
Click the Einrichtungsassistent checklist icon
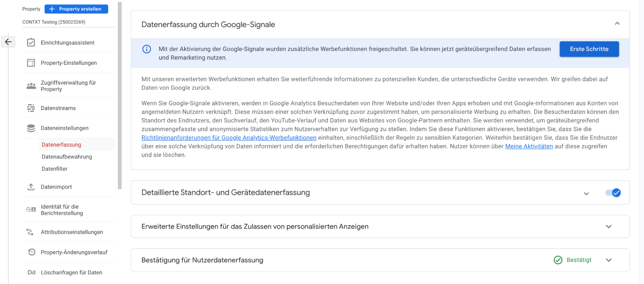pyautogui.click(x=31, y=43)
